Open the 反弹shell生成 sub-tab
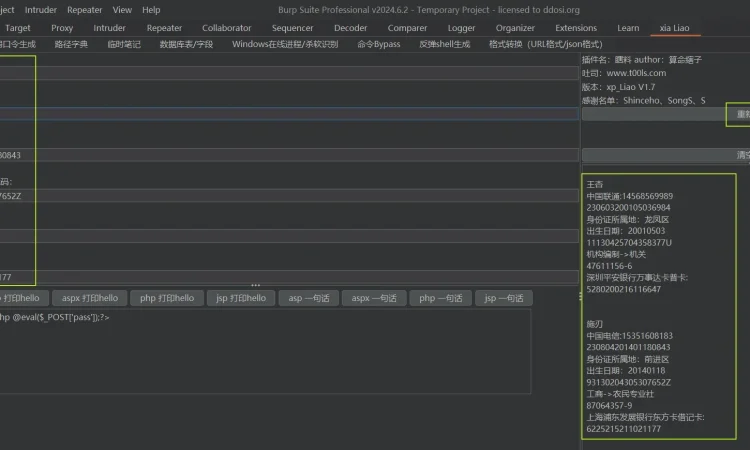The image size is (750, 450). [x=445, y=44]
